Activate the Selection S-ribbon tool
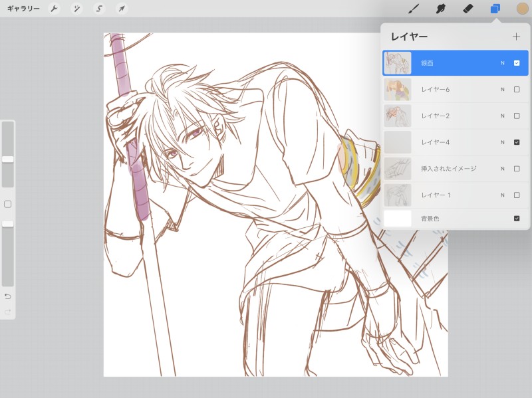Image resolution: width=532 pixels, height=398 pixels. coord(99,9)
